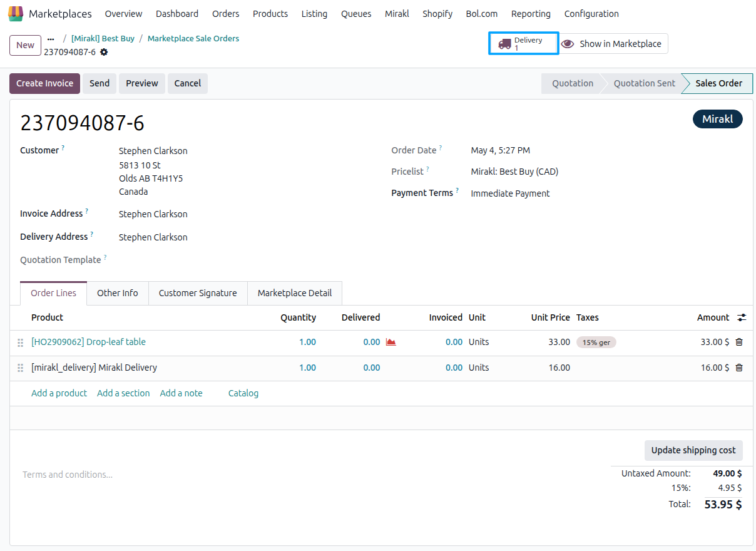Click the Cancel button
Screen dimensions: 756x551
tap(188, 83)
